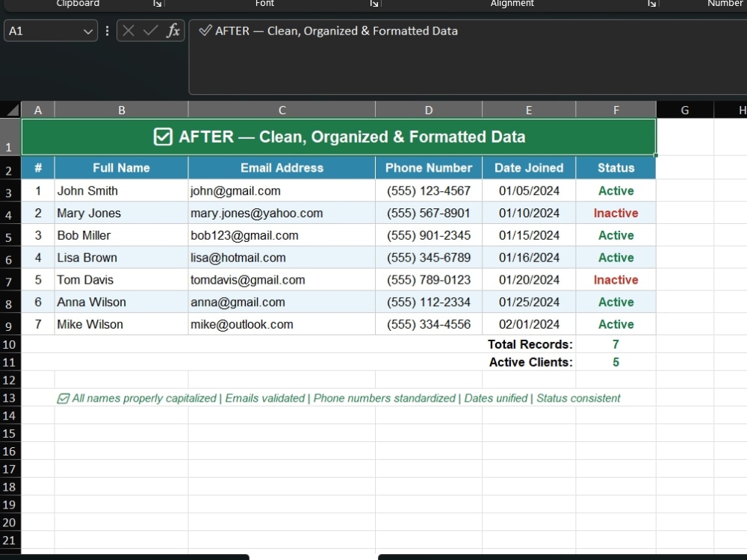Select Tom Davis's Inactive status cell
Screen dimensions: 747x560
click(x=616, y=279)
